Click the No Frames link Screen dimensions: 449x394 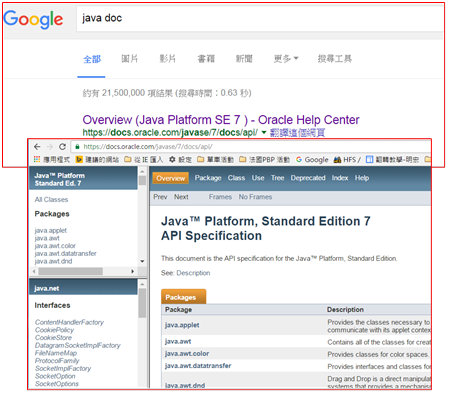[255, 197]
